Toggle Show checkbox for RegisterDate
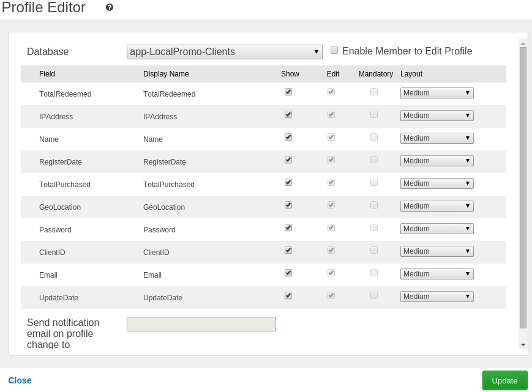532x392 pixels. [288, 160]
